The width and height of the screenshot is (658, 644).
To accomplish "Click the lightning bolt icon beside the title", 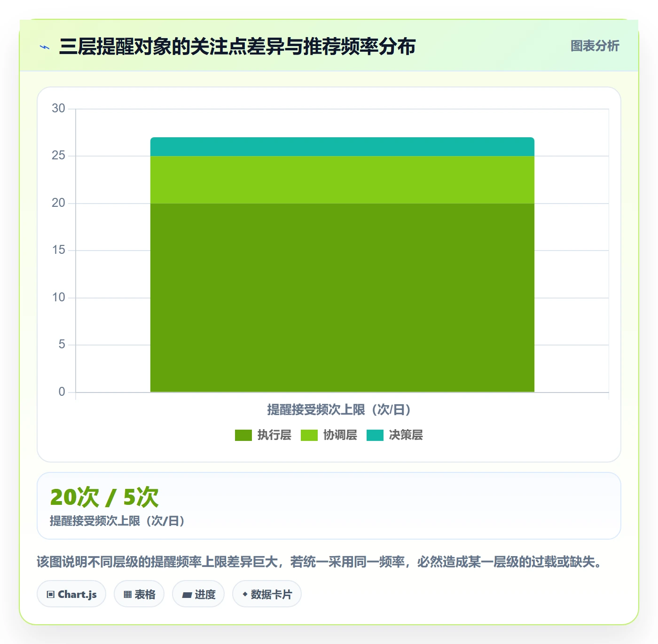I will pos(45,47).
